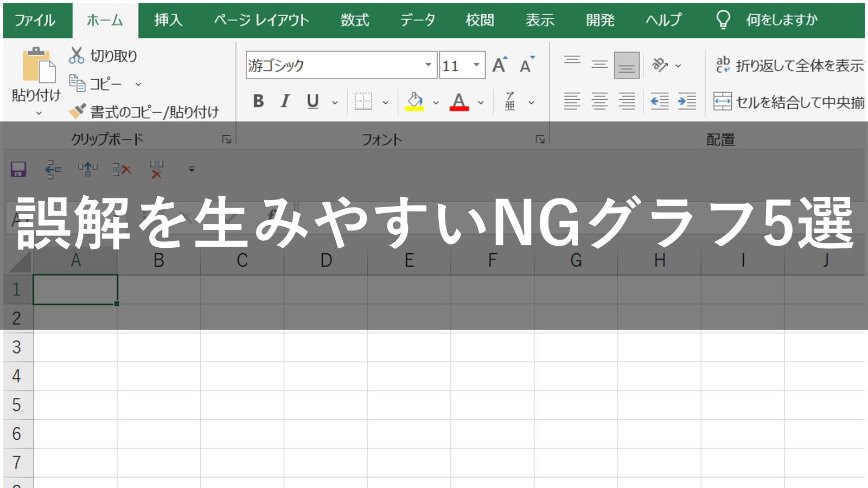Click the insert row icon in quick access toolbar

(53, 169)
